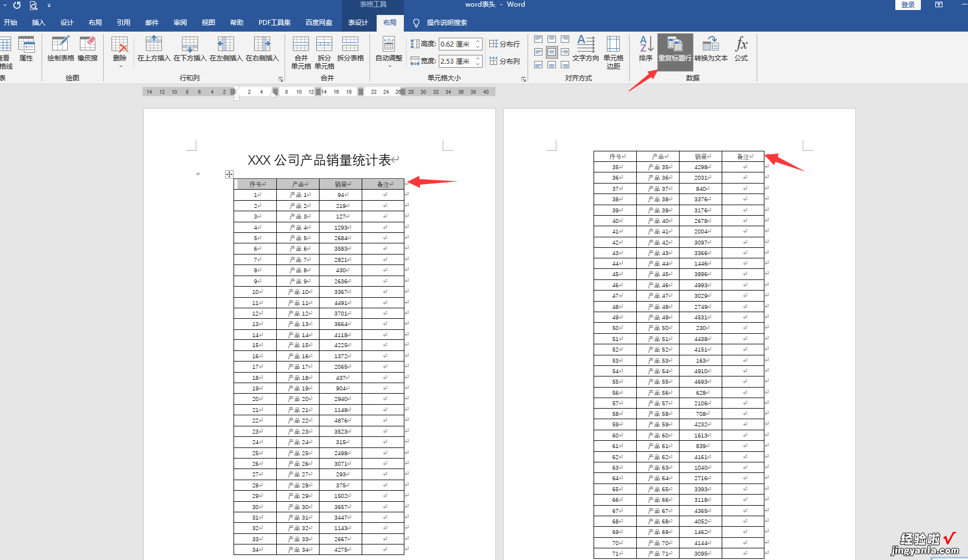
Task: Switch to the 插入 Insert tab
Action: tap(38, 23)
